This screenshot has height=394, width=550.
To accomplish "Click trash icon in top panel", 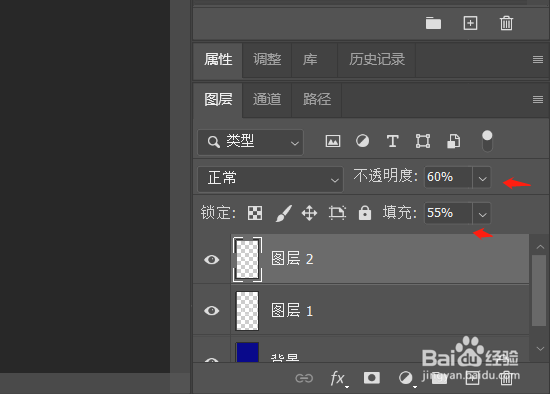I will coord(506,24).
